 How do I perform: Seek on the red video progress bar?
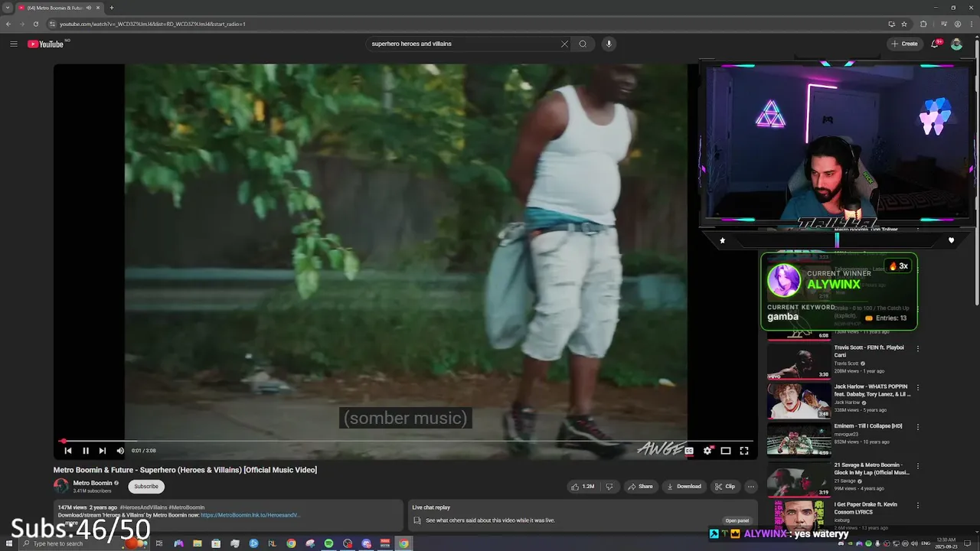[x=406, y=441]
